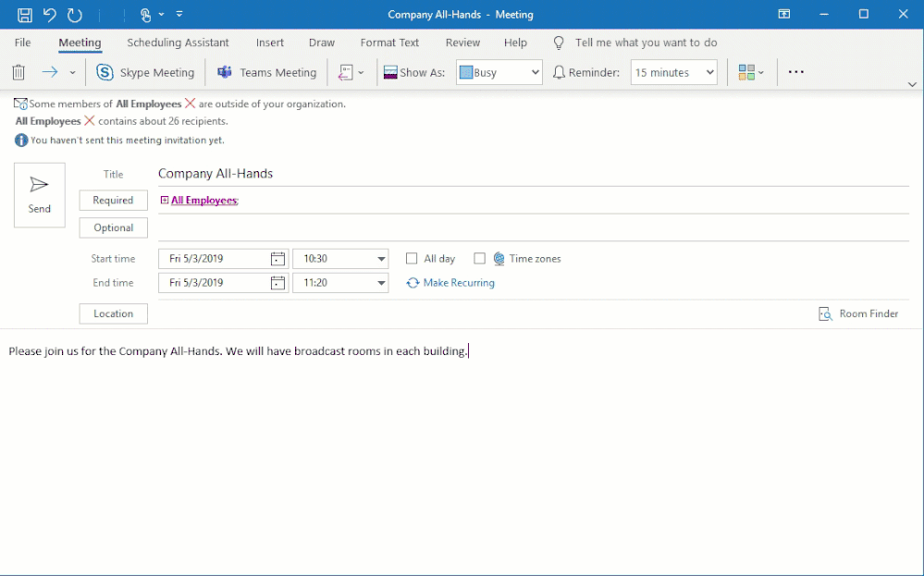Screen dimensions: 924x576
Task: Remove All Employees from the external recipients warning
Action: (190, 104)
